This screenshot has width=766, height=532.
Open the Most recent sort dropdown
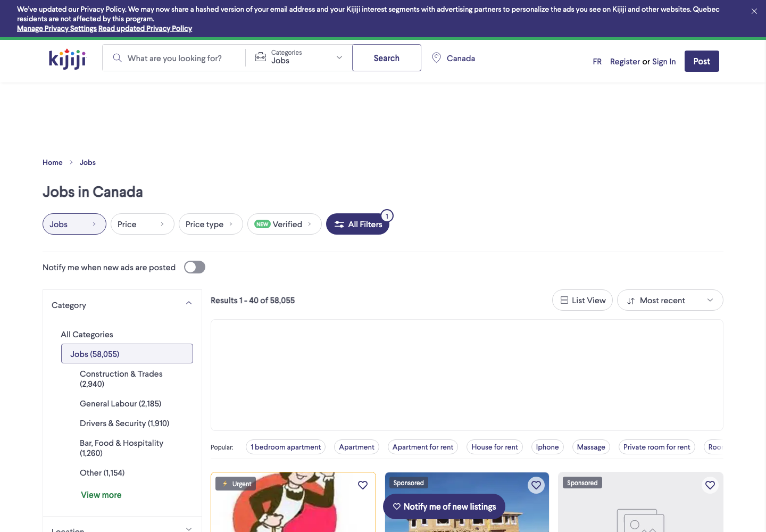click(670, 300)
